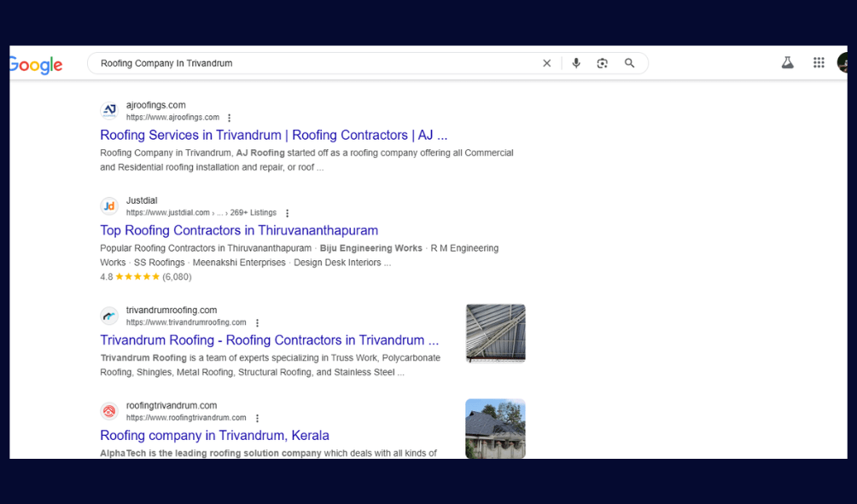Open Roofing Services in Trivandrum AJ link
This screenshot has height=504, width=857.
click(274, 135)
